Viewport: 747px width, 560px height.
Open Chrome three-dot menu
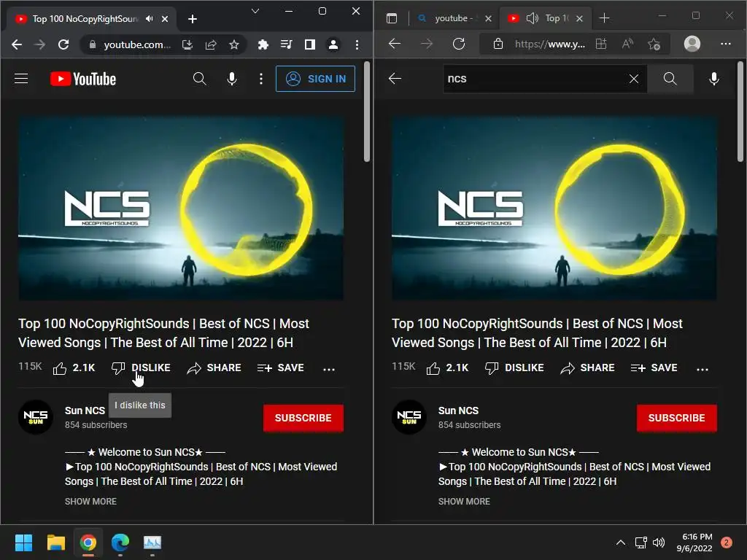point(357,44)
